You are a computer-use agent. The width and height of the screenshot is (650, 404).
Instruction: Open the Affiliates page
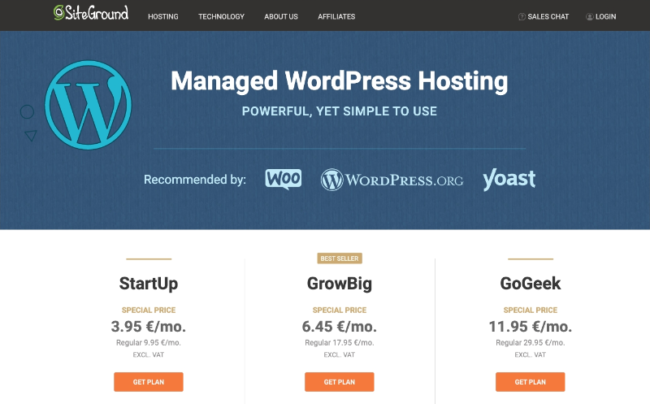336,17
